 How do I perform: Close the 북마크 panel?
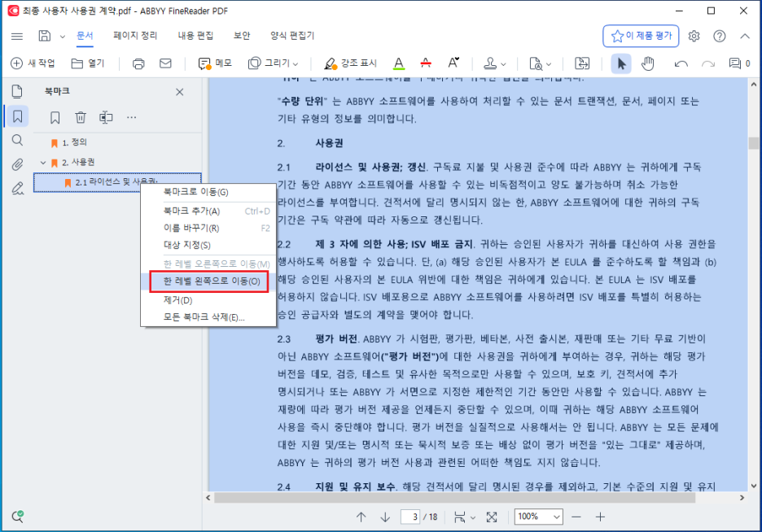[179, 92]
